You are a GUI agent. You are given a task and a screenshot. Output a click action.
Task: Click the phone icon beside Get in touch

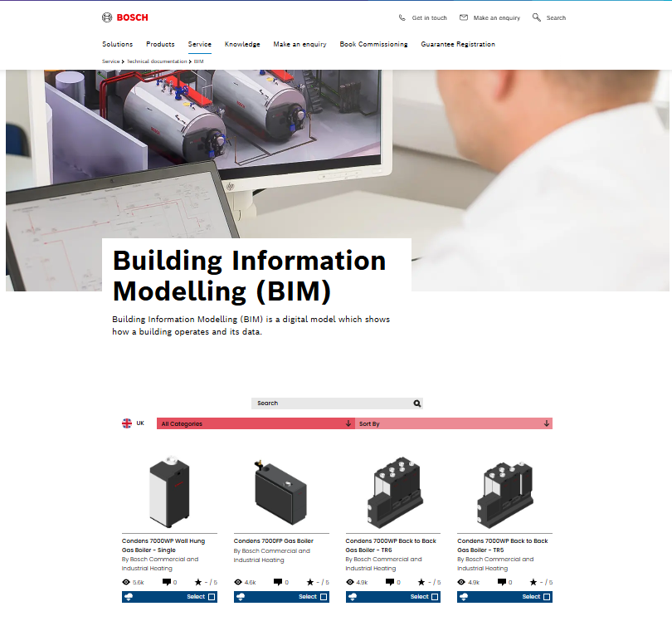point(402,17)
